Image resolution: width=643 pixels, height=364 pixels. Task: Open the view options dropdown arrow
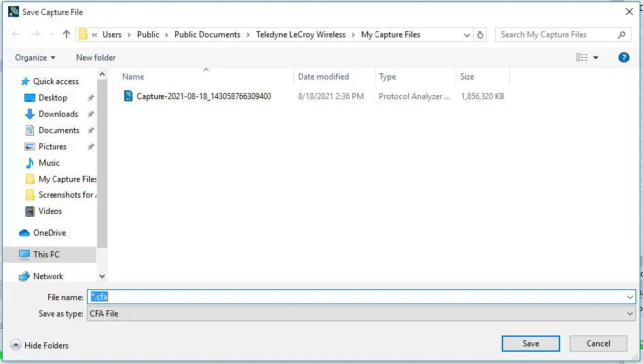[x=595, y=58]
